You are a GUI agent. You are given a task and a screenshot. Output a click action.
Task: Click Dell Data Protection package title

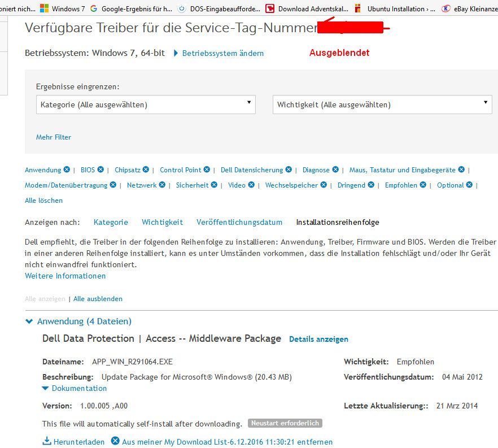161,338
